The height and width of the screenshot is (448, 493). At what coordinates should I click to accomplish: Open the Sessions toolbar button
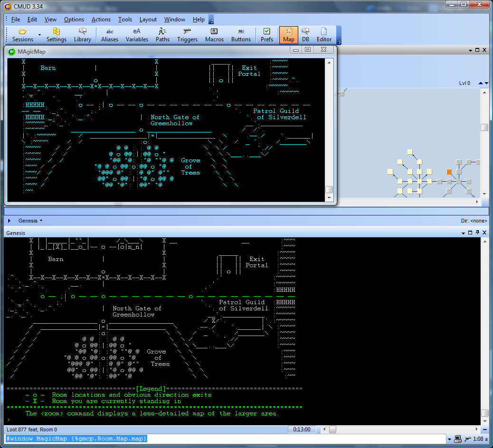coord(23,35)
